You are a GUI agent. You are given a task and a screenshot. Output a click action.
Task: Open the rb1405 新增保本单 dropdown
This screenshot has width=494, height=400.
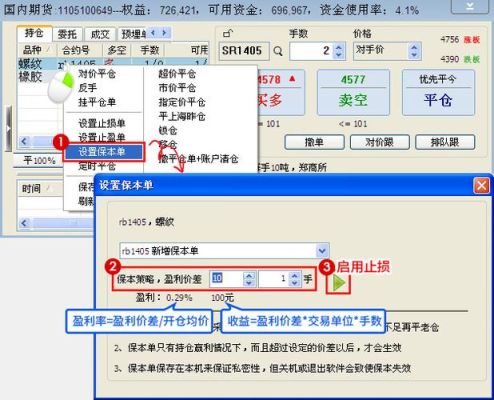tap(322, 251)
